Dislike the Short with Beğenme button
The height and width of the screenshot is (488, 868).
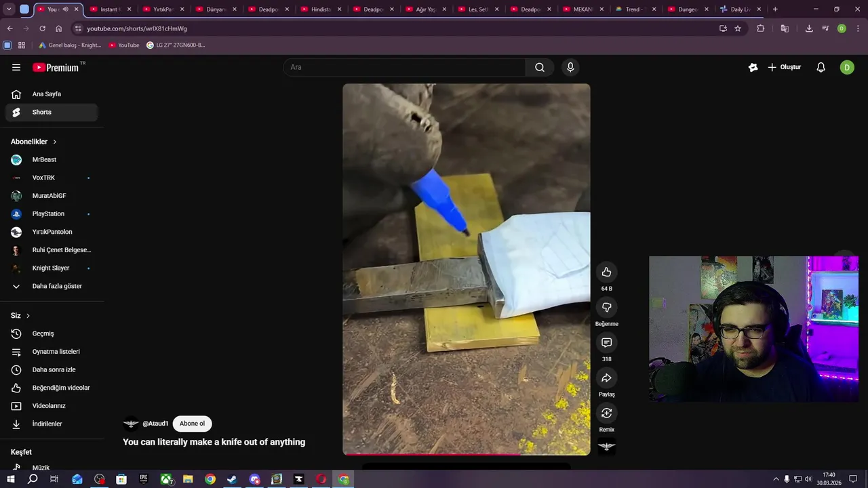pos(606,307)
